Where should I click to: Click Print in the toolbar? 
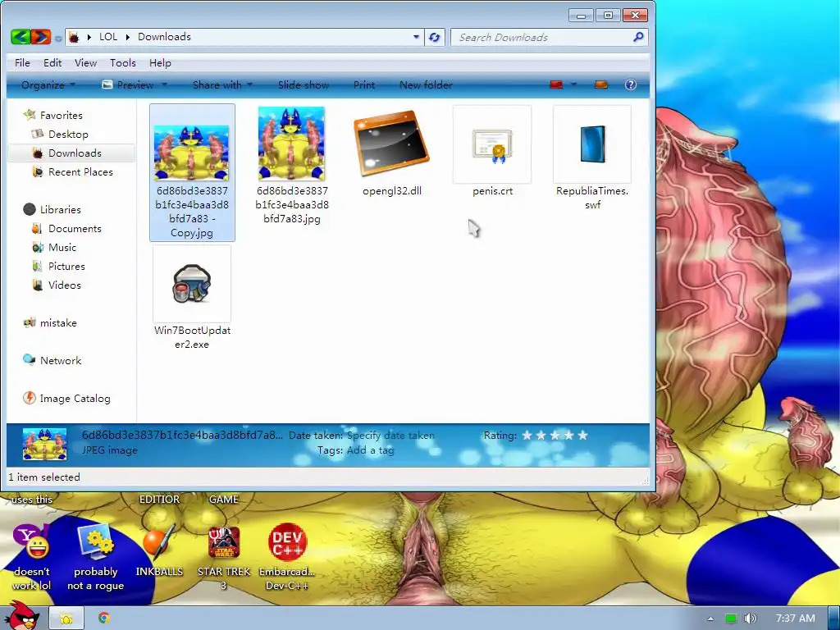pyautogui.click(x=364, y=84)
